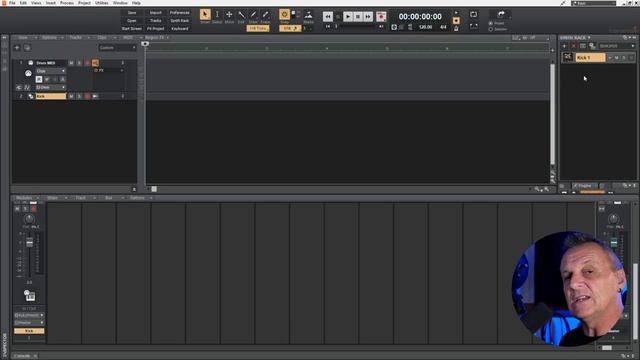Click the Kick channel pan knob

click(29, 219)
